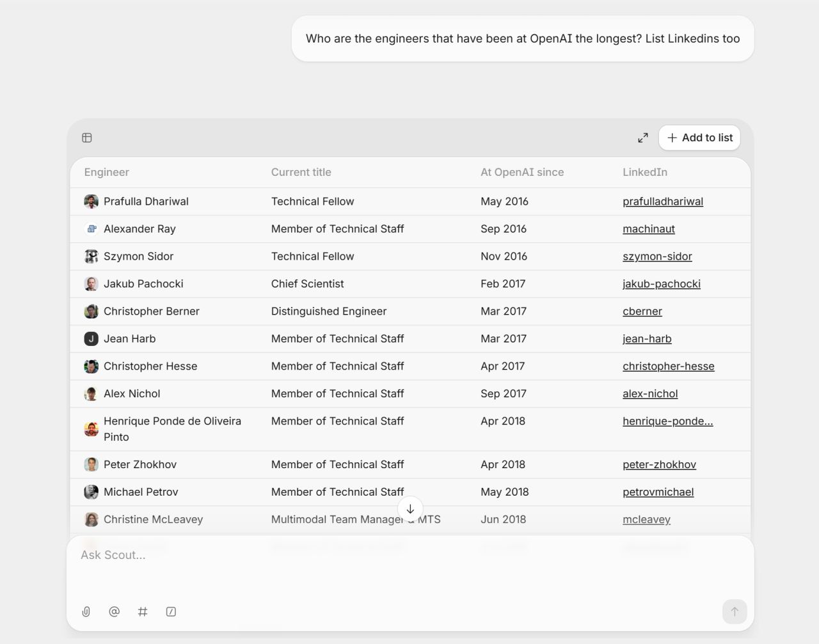Click the attach file paperclip icon
Image resolution: width=819 pixels, height=644 pixels.
click(86, 611)
